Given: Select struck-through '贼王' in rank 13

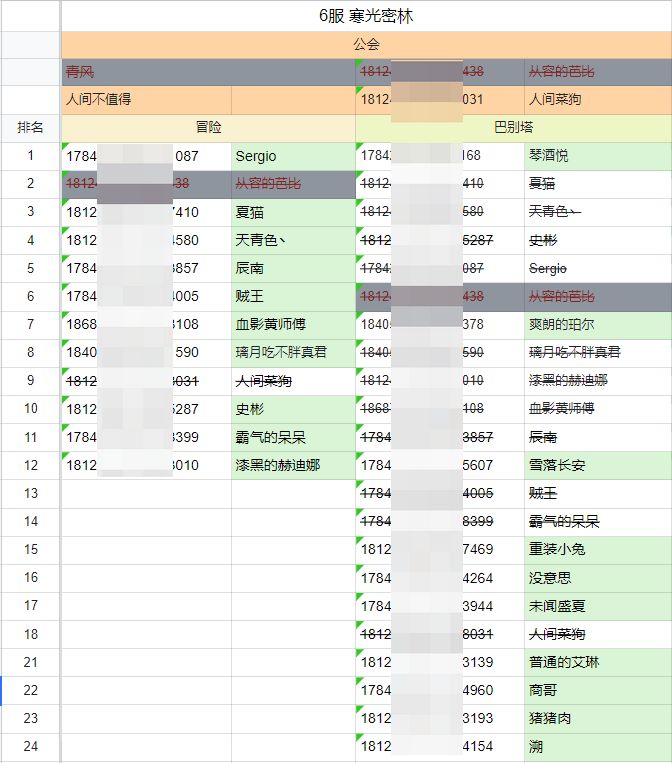Looking at the screenshot, I should (598, 493).
